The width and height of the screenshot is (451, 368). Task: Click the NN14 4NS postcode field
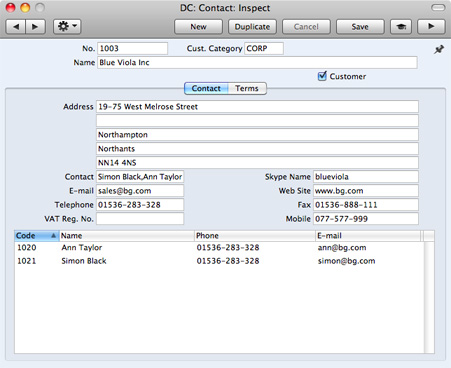[x=257, y=163]
